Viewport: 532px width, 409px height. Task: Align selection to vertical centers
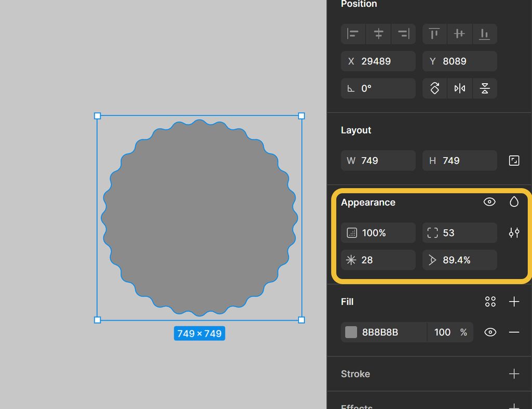tap(459, 34)
